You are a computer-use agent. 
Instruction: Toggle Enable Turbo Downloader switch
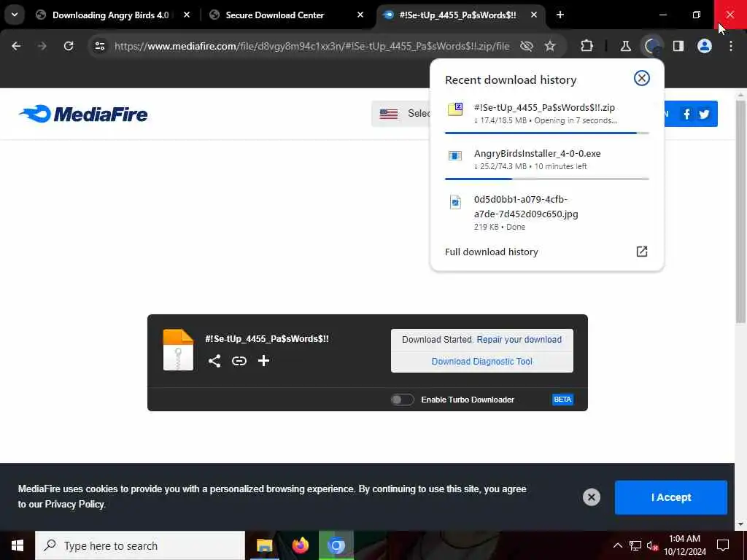402,400
